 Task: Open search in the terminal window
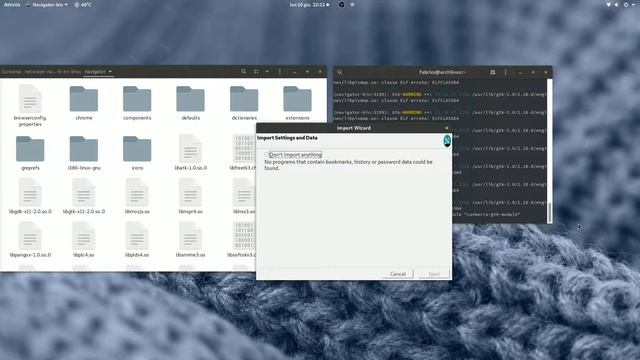click(340, 72)
